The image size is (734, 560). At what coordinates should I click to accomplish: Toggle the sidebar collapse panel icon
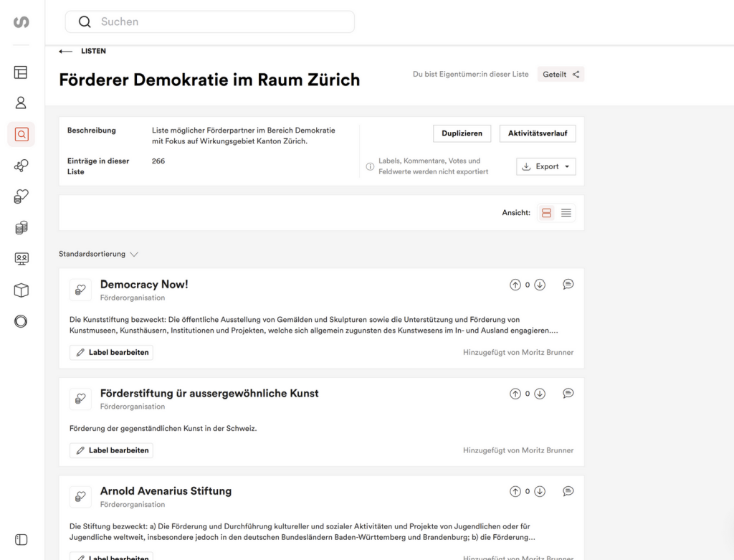(21, 539)
